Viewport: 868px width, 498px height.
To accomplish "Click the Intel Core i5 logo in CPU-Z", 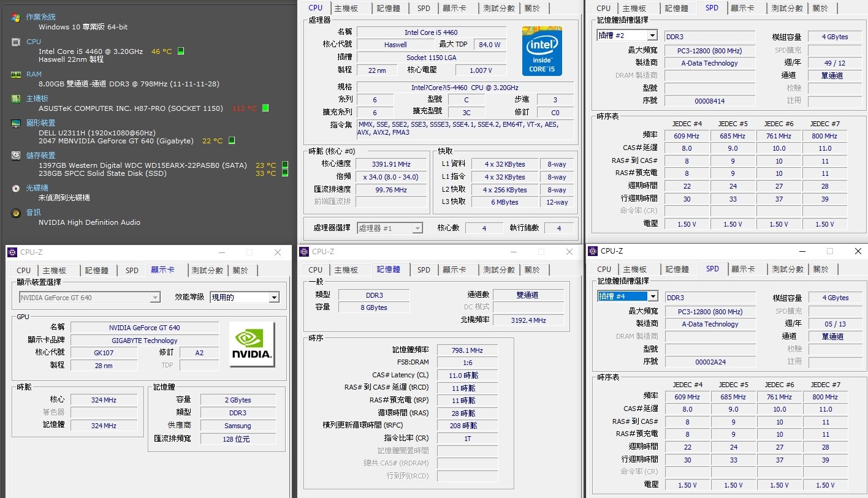I will tap(542, 51).
